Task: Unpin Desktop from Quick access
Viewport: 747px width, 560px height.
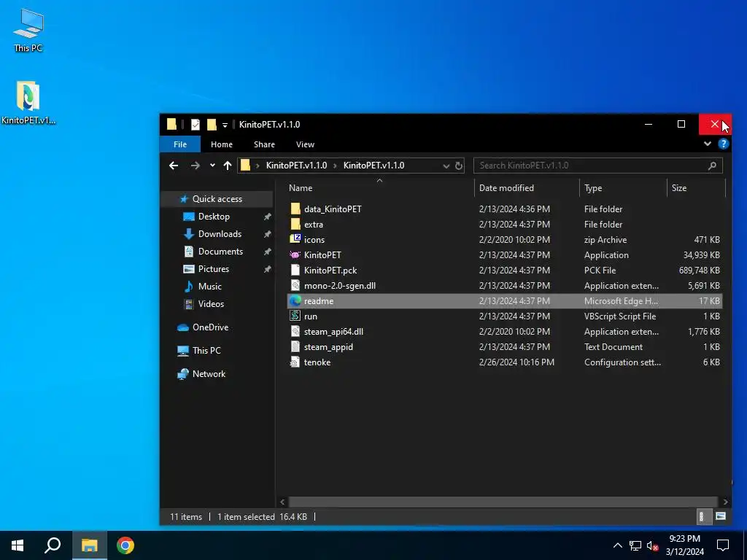Action: click(x=267, y=216)
